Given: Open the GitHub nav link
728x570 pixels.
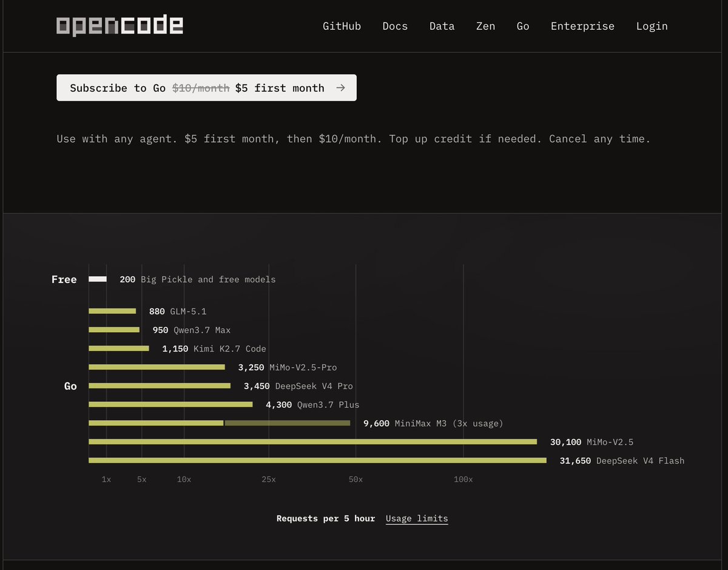Looking at the screenshot, I should (342, 26).
